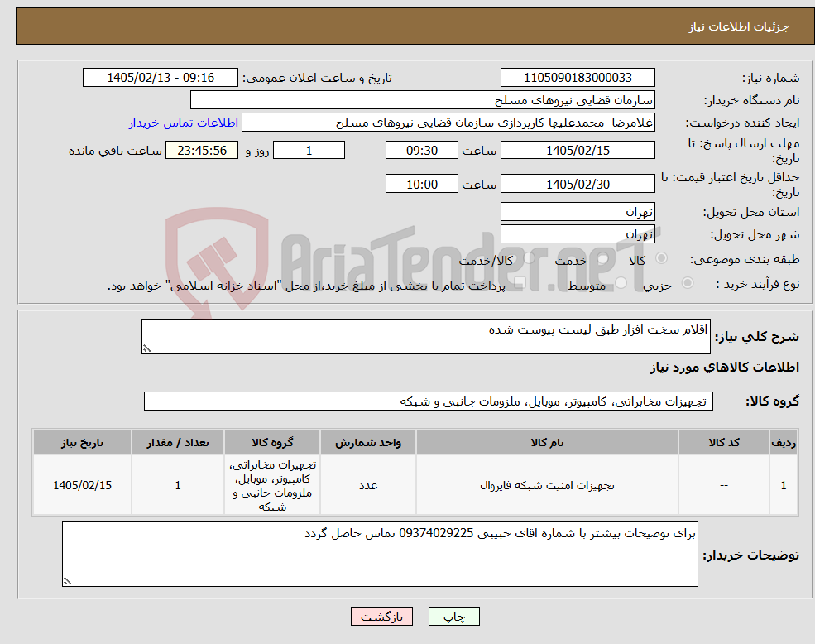Click the ردیف column header
The width and height of the screenshot is (815, 644).
(x=784, y=442)
